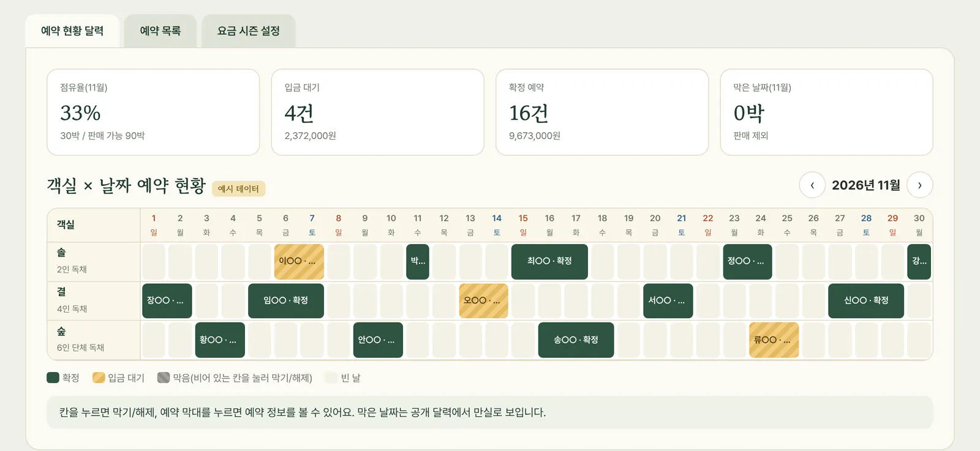Open the 이OO pending booking in 솔 row
This screenshot has width=980, height=451.
click(299, 262)
